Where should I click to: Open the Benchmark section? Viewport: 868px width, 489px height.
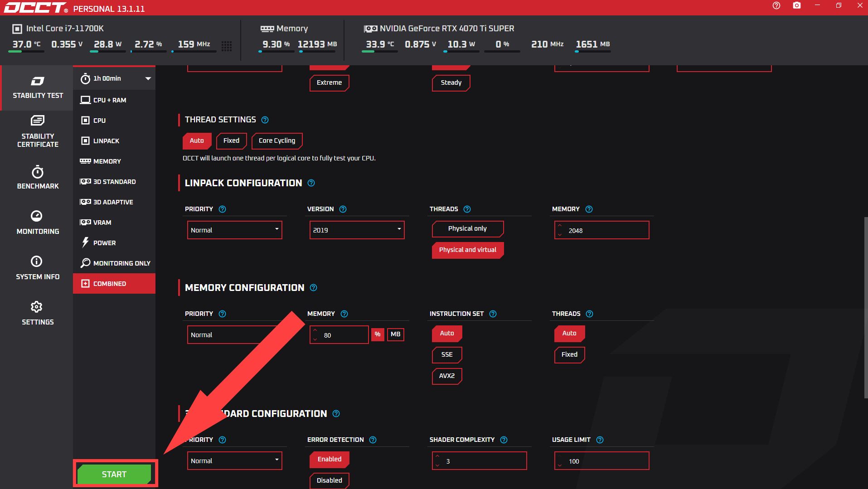[38, 178]
